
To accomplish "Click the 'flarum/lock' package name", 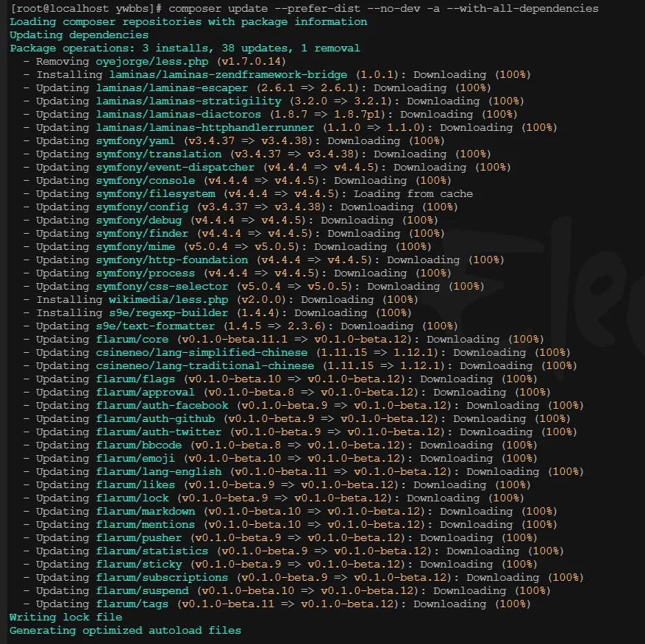I will (x=132, y=498).
